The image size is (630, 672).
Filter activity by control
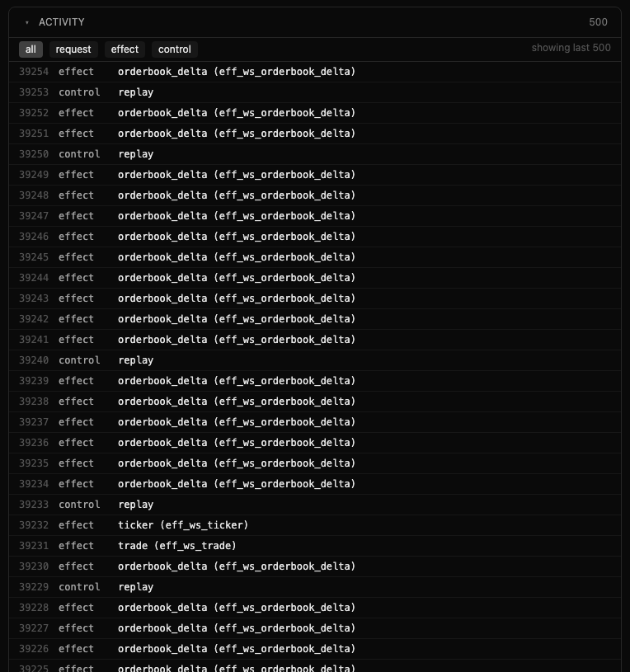(x=175, y=49)
